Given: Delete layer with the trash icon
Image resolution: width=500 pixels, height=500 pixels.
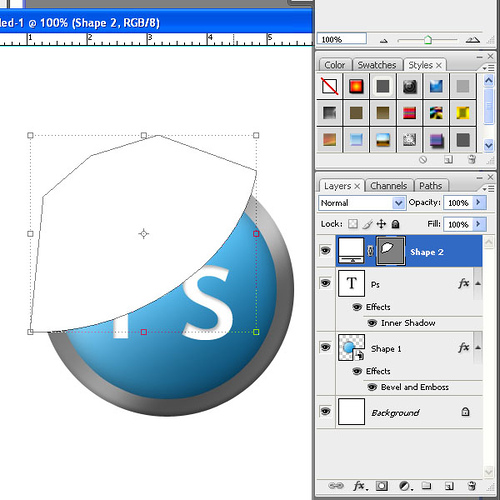Looking at the screenshot, I should [x=472, y=486].
